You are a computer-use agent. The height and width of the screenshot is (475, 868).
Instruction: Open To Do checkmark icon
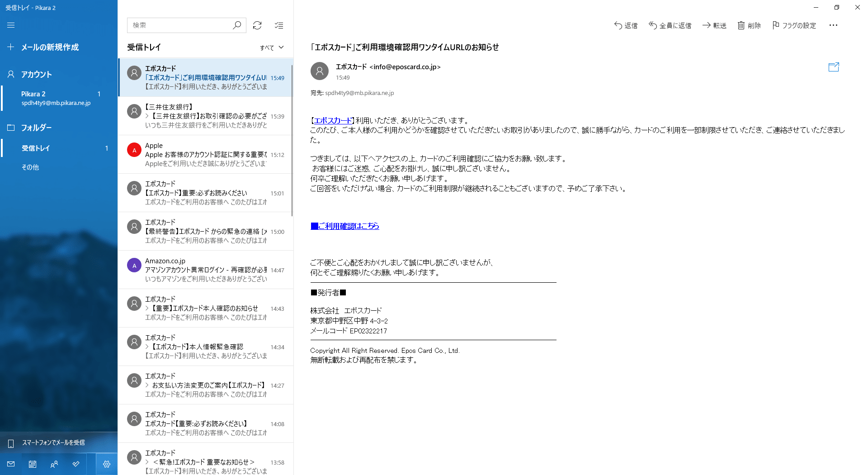click(x=76, y=464)
